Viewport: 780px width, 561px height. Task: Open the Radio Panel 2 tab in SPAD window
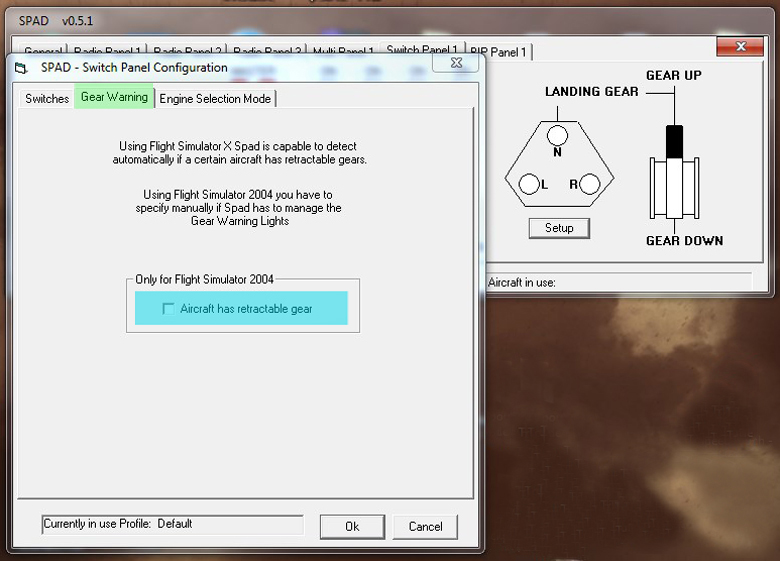tap(187, 51)
